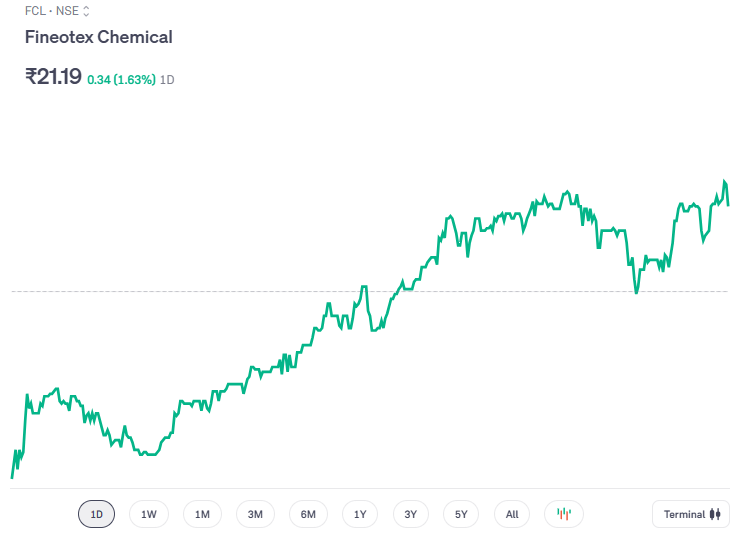Switch chart to 3M range

click(x=255, y=514)
